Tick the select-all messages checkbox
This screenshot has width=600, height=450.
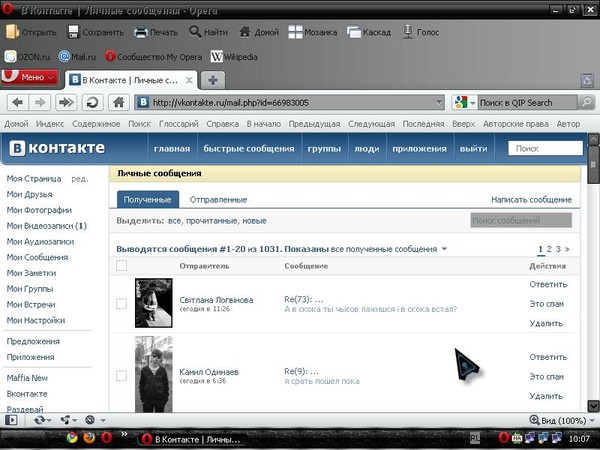coord(121,266)
